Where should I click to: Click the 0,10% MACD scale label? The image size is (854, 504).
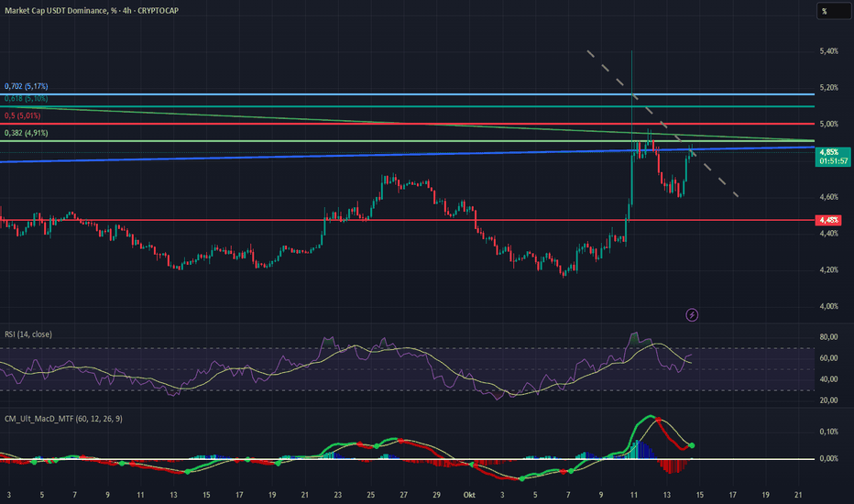coord(828,432)
